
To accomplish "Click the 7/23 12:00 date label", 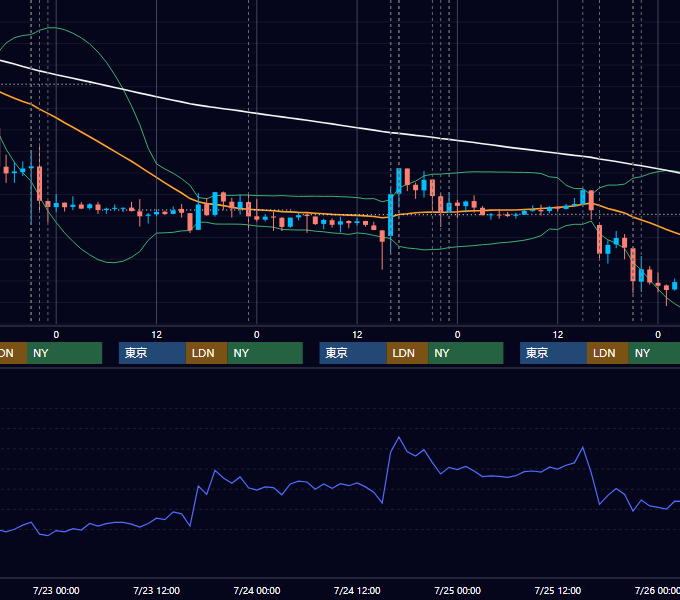I will click(156, 590).
